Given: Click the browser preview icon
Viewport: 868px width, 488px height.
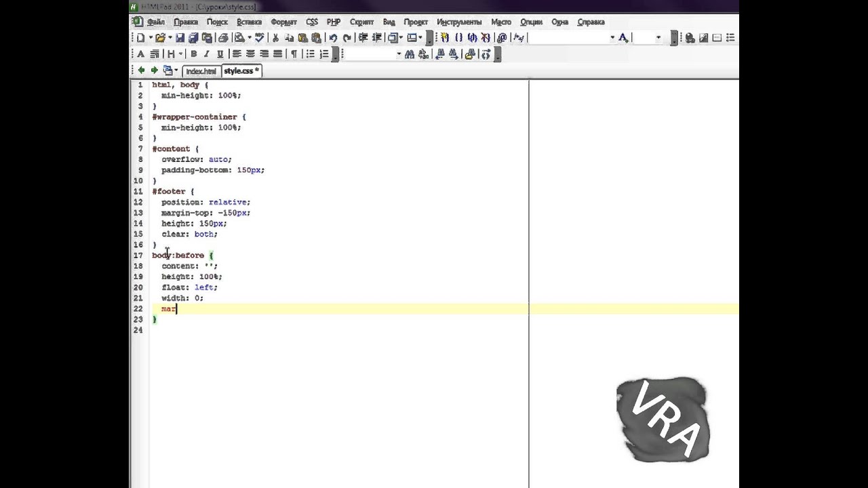Looking at the screenshot, I should click(239, 38).
